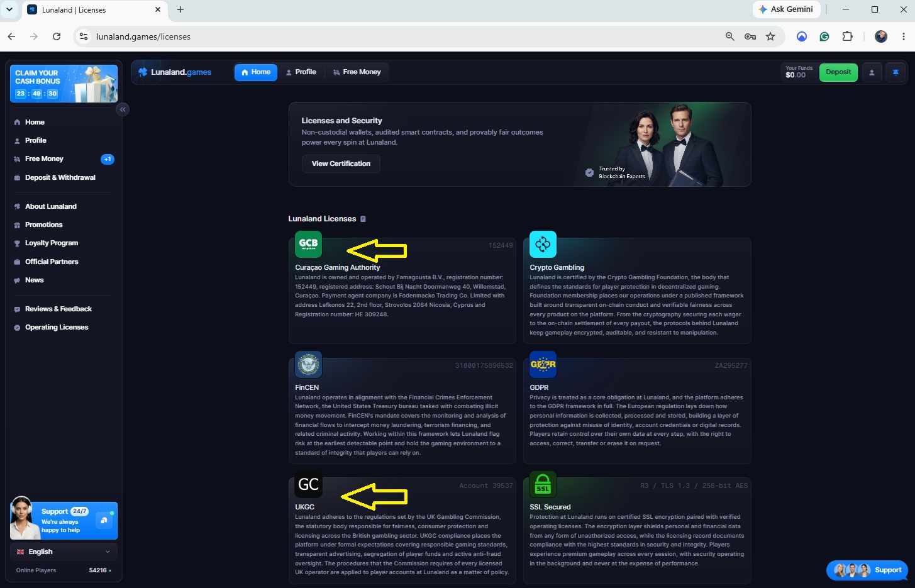Viewport: 915px width, 588px height.
Task: Click the green Deposit button
Action: [838, 72]
